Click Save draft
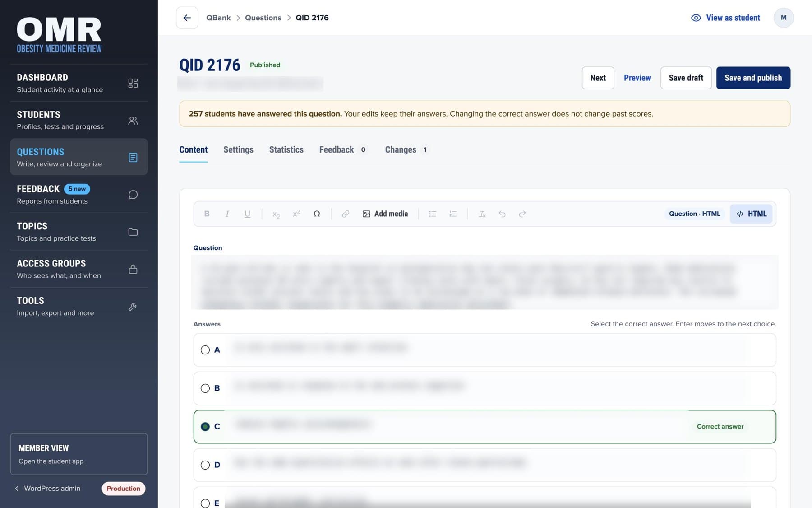The image size is (812, 508). pyautogui.click(x=686, y=78)
